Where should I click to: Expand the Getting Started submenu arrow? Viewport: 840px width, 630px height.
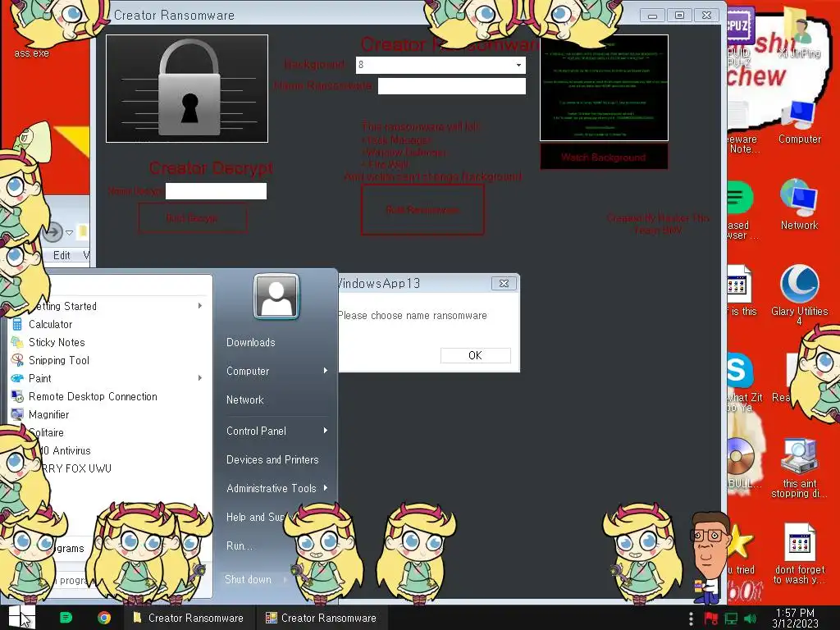coord(200,305)
